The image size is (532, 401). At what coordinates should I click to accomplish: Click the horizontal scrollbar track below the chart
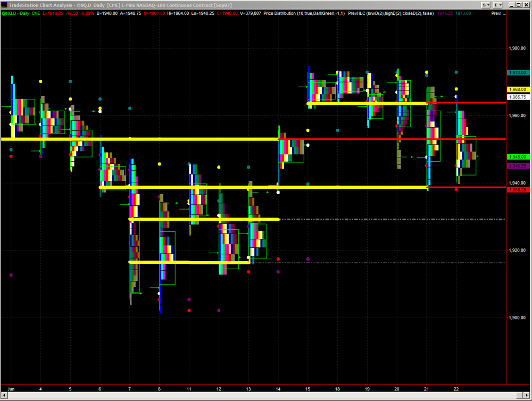click(x=261, y=395)
